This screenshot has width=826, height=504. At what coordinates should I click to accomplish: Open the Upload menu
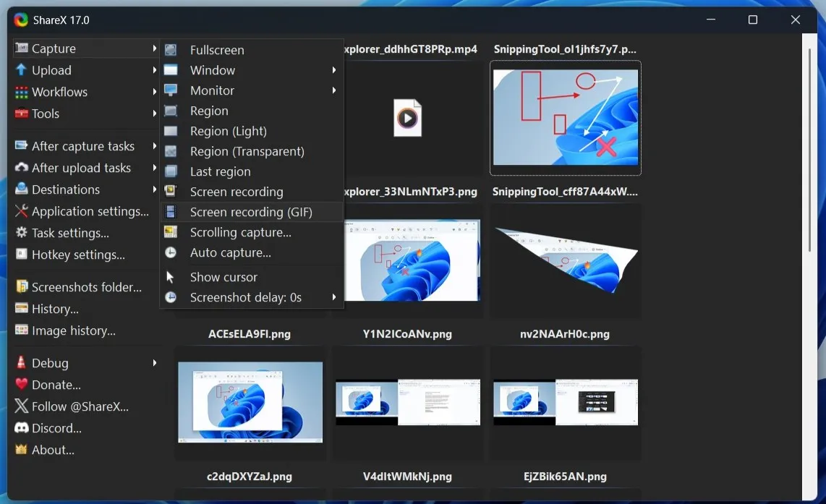[x=51, y=70]
